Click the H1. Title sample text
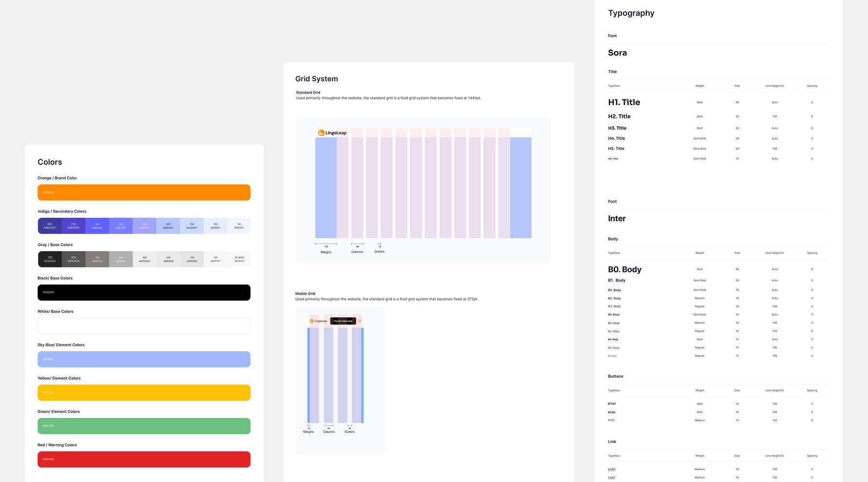 624,102
